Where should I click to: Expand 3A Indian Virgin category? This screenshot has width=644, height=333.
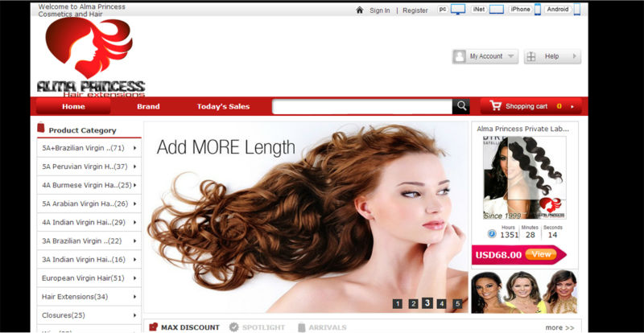click(x=89, y=260)
